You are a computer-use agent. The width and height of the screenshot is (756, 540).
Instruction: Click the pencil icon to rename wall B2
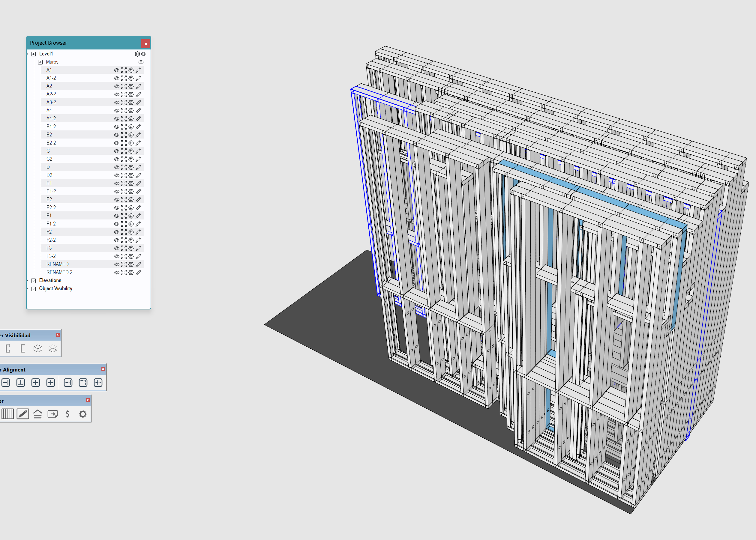click(139, 135)
